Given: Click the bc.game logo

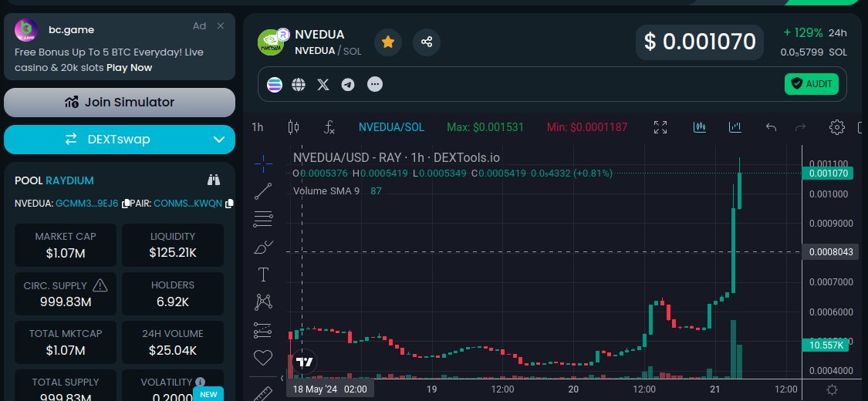Looking at the screenshot, I should point(26,30).
